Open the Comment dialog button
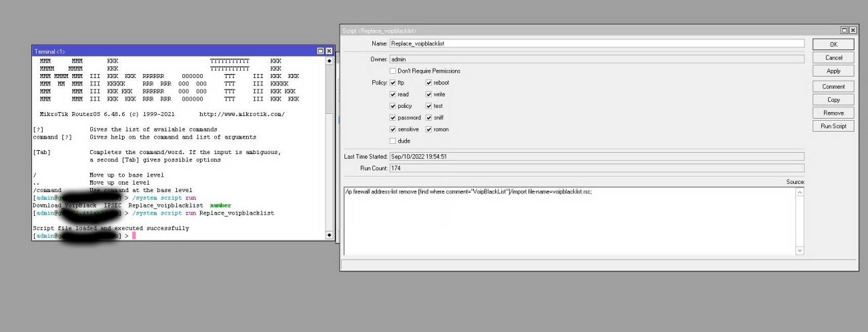The width and height of the screenshot is (868, 332). pos(833,87)
